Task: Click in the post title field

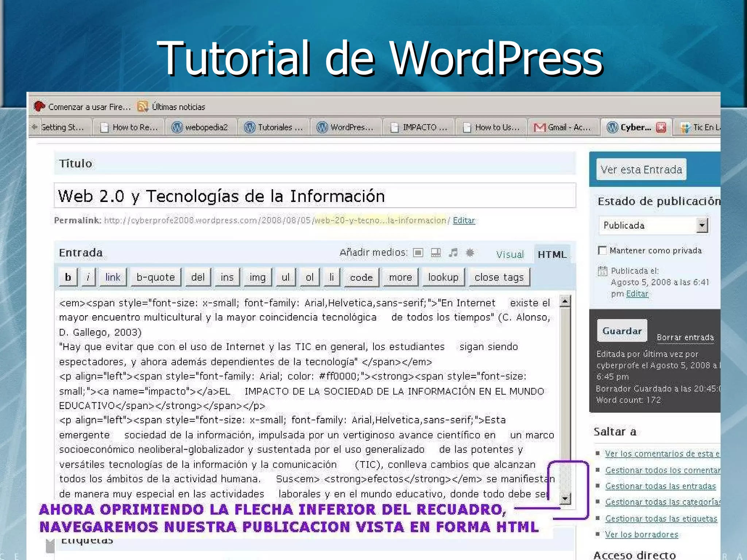Action: 315,196
